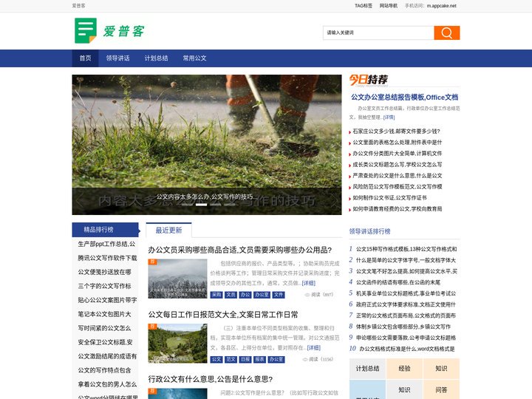Open 公文的写作特点包含 ranking item

(104, 370)
